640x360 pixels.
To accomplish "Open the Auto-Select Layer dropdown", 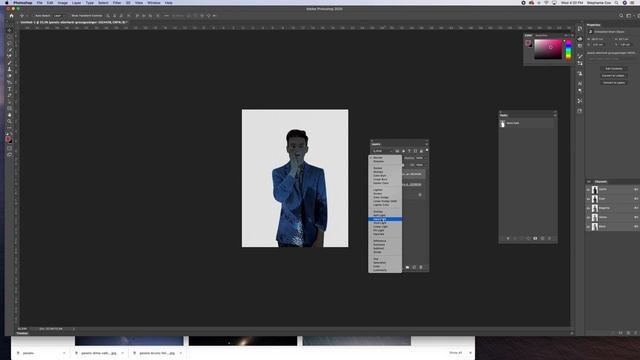I will [58, 16].
